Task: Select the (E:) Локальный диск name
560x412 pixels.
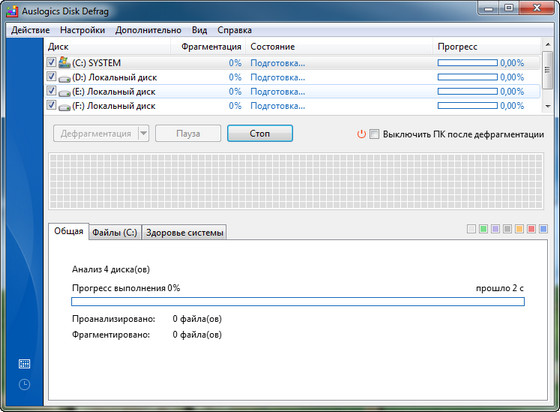Action: click(x=114, y=92)
